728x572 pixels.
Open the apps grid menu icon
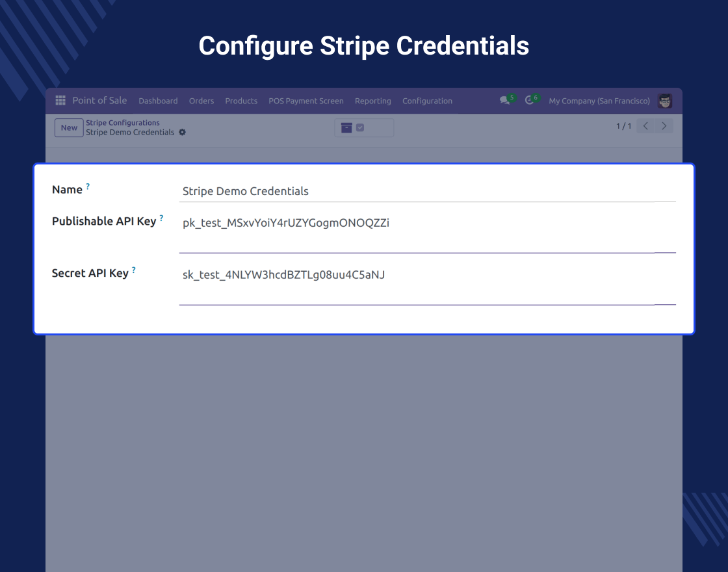click(60, 100)
